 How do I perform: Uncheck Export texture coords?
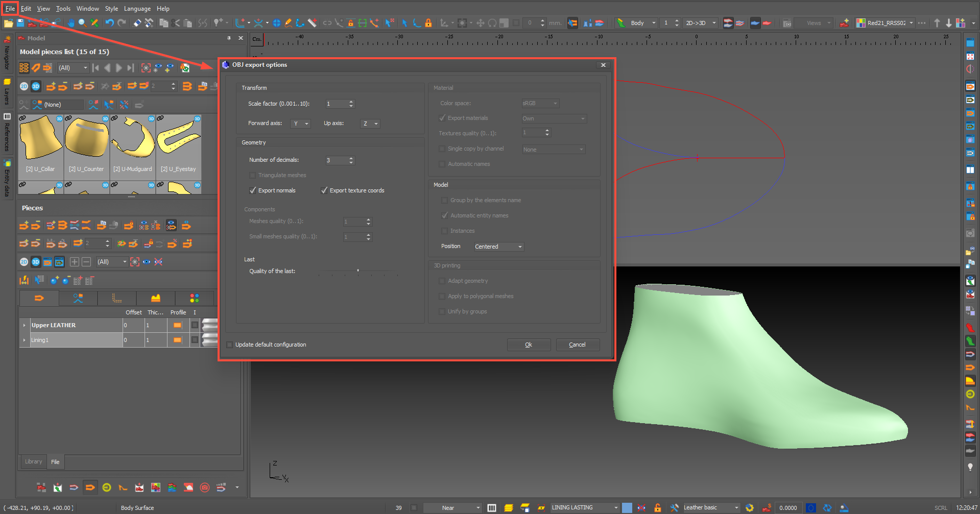[x=324, y=190]
